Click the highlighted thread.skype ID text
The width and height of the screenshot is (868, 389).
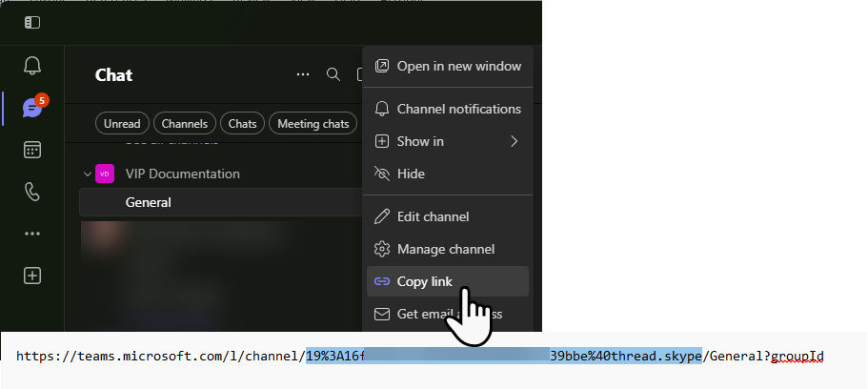pyautogui.click(x=504, y=356)
